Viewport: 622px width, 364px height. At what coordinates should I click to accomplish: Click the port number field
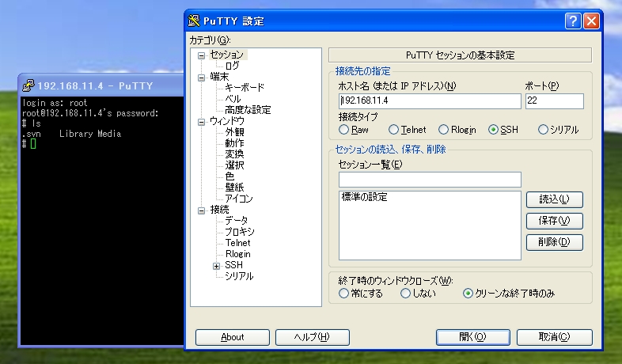pos(555,101)
